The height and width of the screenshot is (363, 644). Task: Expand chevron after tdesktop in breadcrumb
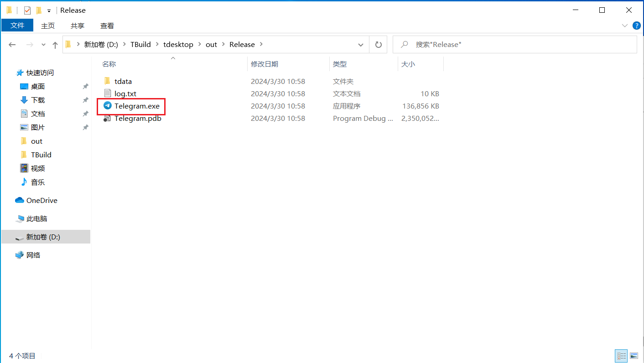[x=199, y=45]
